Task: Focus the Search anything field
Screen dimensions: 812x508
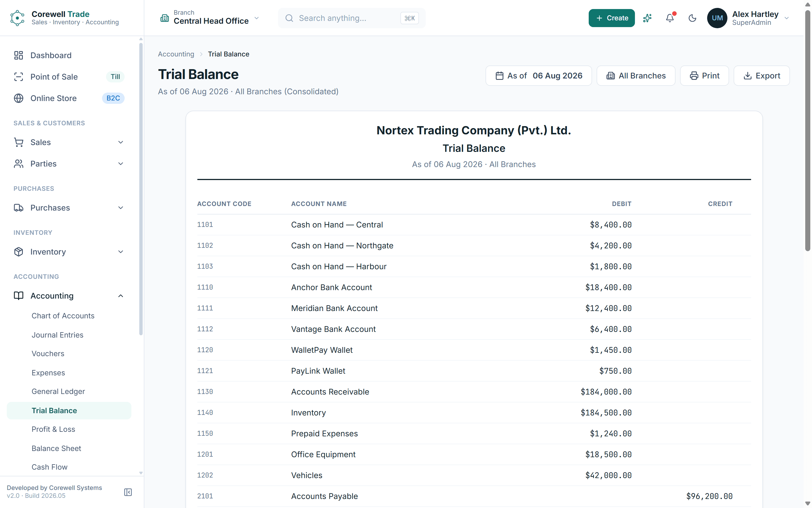Action: tap(351, 18)
